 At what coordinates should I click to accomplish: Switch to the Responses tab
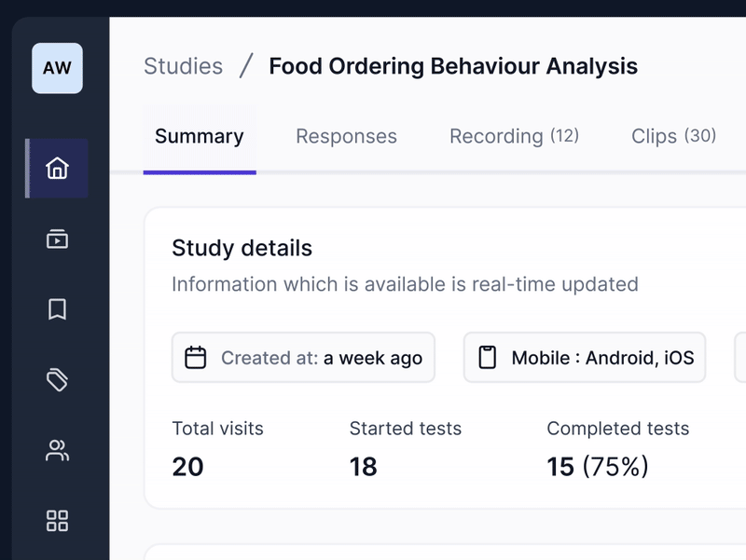point(346,136)
